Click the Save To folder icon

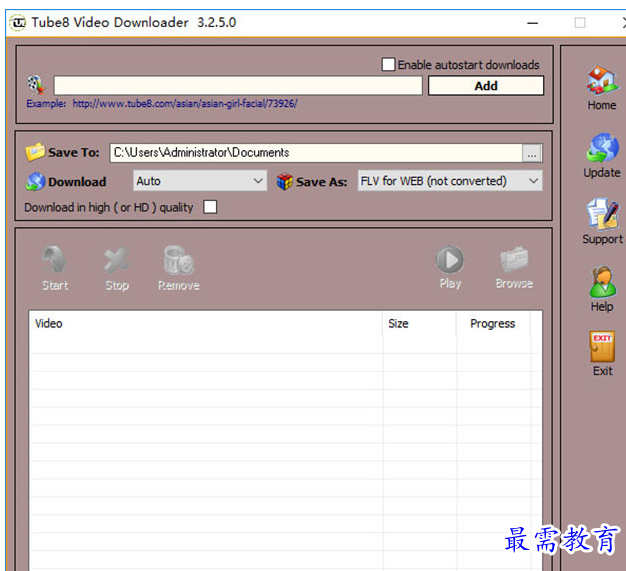pyautogui.click(x=35, y=152)
